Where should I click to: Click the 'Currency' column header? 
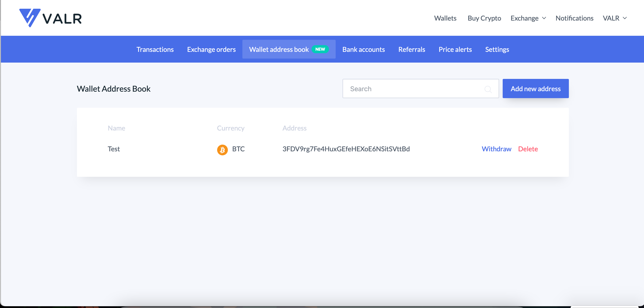click(x=231, y=128)
